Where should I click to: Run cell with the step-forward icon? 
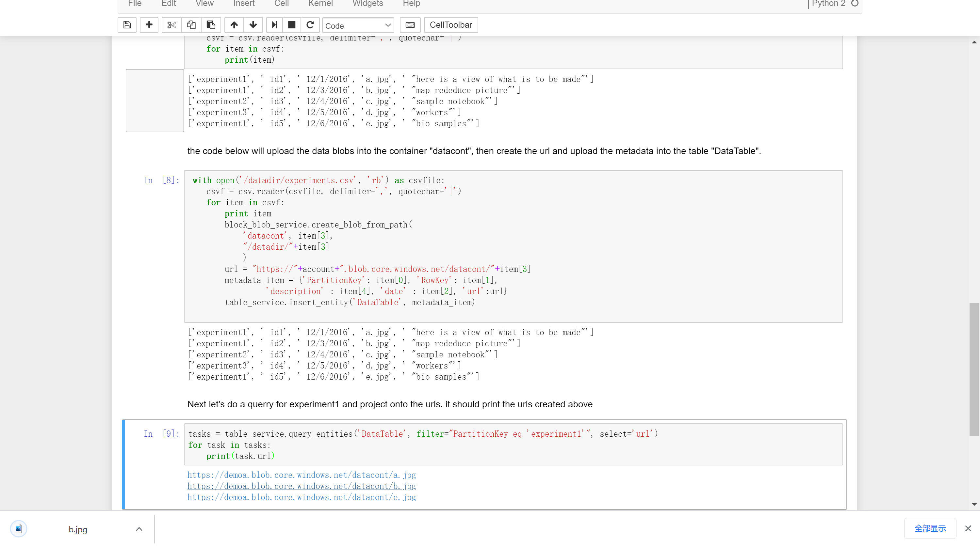[274, 25]
